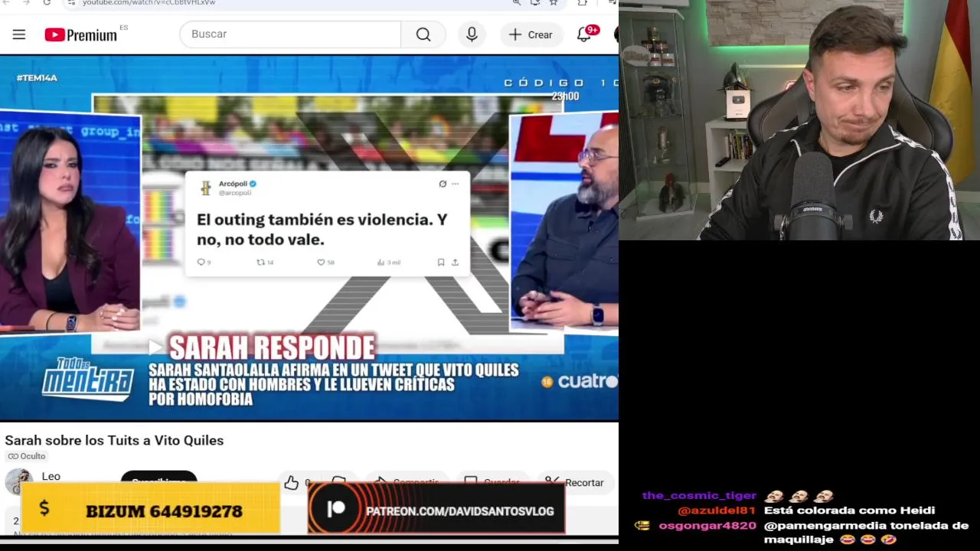The width and height of the screenshot is (980, 551).
Task: Open the Leo channel name link
Action: tap(51, 476)
